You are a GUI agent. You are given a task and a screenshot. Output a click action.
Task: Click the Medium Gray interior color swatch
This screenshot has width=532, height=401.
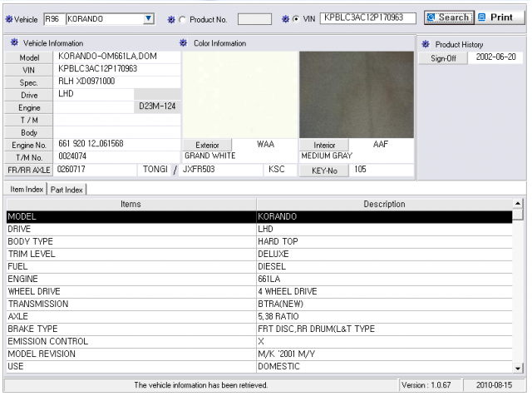click(357, 95)
